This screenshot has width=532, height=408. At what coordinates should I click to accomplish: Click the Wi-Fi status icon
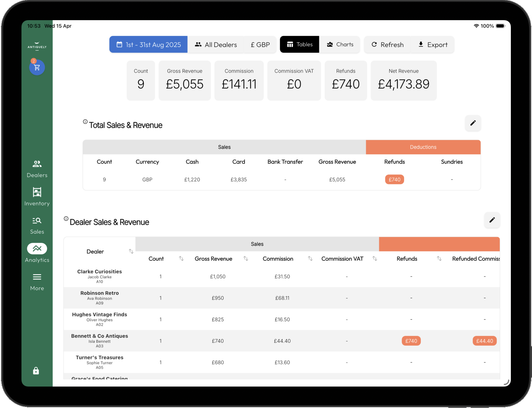[476, 26]
